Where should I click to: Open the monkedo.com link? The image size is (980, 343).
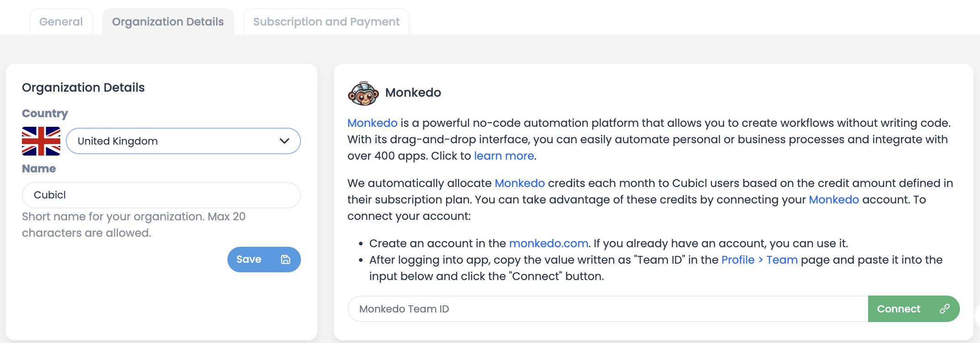[x=548, y=244]
